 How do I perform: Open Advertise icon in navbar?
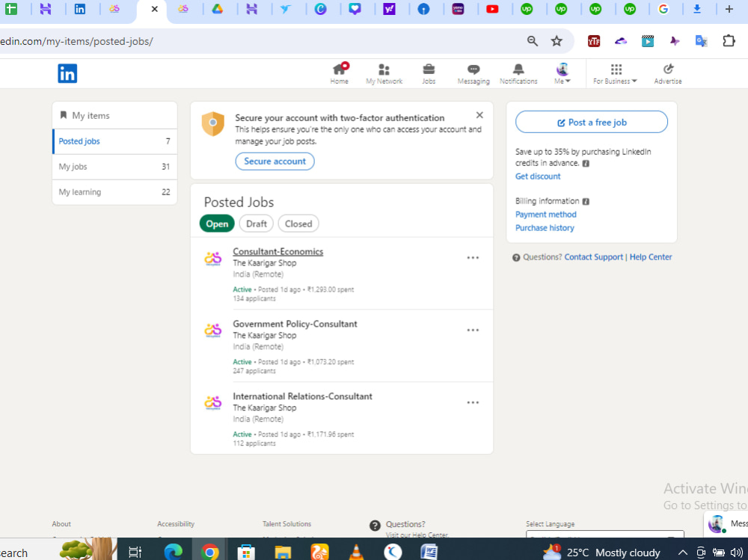(668, 70)
